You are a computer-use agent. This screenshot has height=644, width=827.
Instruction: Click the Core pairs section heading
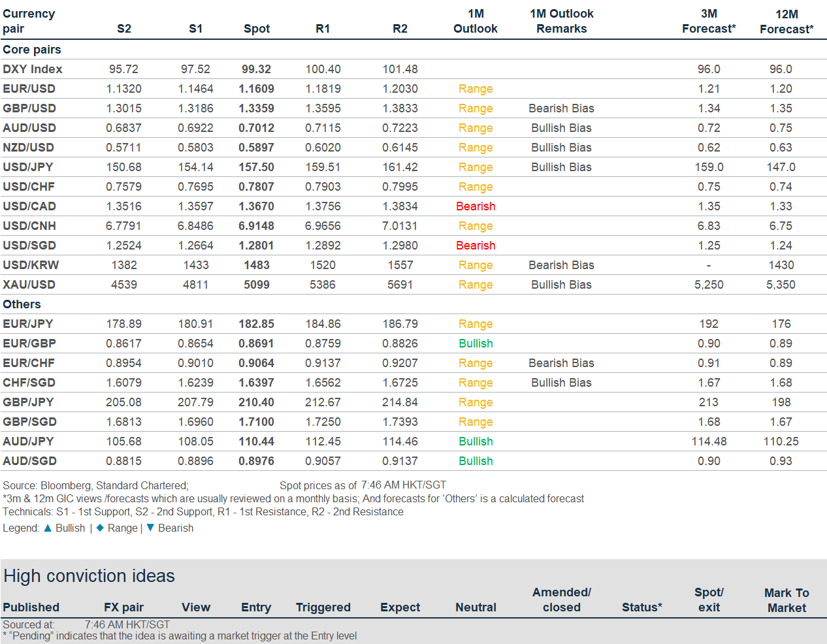click(32, 50)
